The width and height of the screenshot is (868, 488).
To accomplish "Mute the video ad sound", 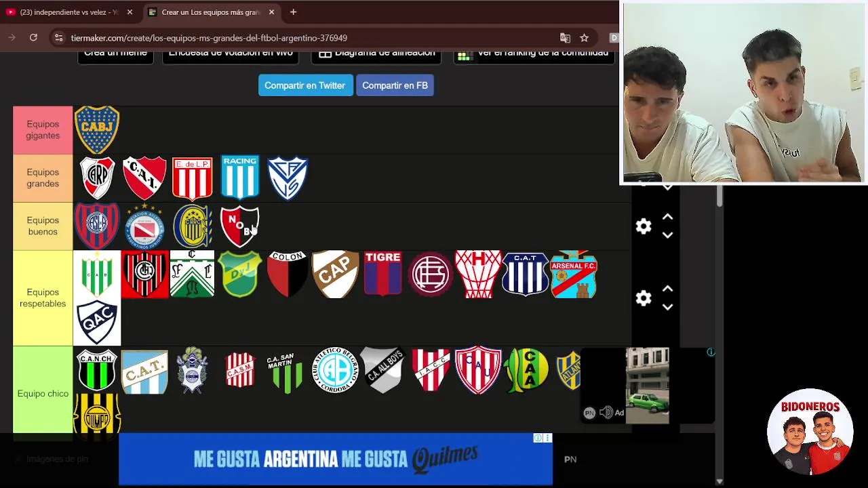I will 606,412.
